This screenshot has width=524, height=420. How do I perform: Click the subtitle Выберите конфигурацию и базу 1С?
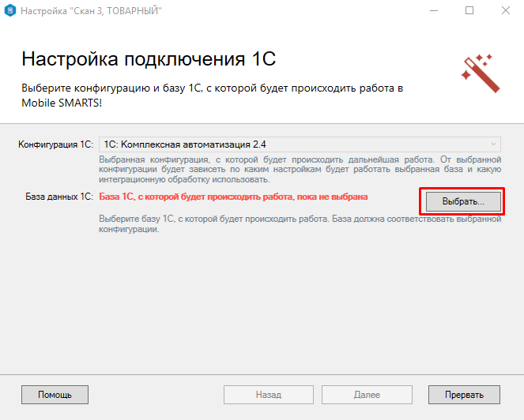pyautogui.click(x=212, y=96)
